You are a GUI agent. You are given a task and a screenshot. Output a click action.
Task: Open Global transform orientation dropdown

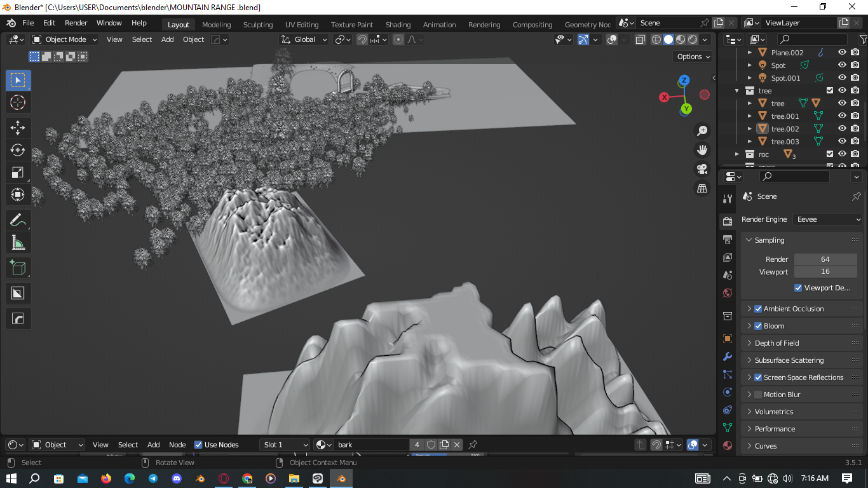pos(304,39)
